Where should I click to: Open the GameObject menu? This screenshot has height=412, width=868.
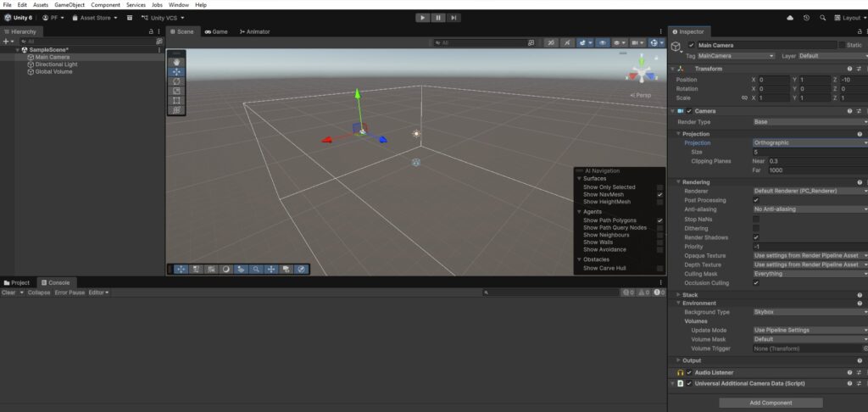pyautogui.click(x=68, y=4)
